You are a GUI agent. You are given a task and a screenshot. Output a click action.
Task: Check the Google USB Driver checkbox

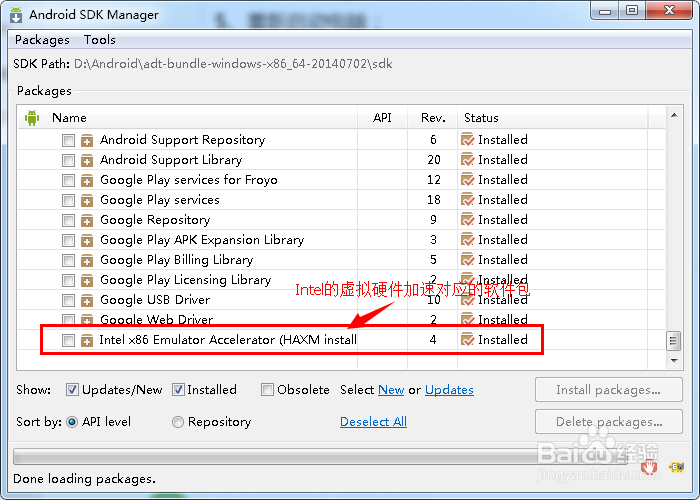click(68, 300)
